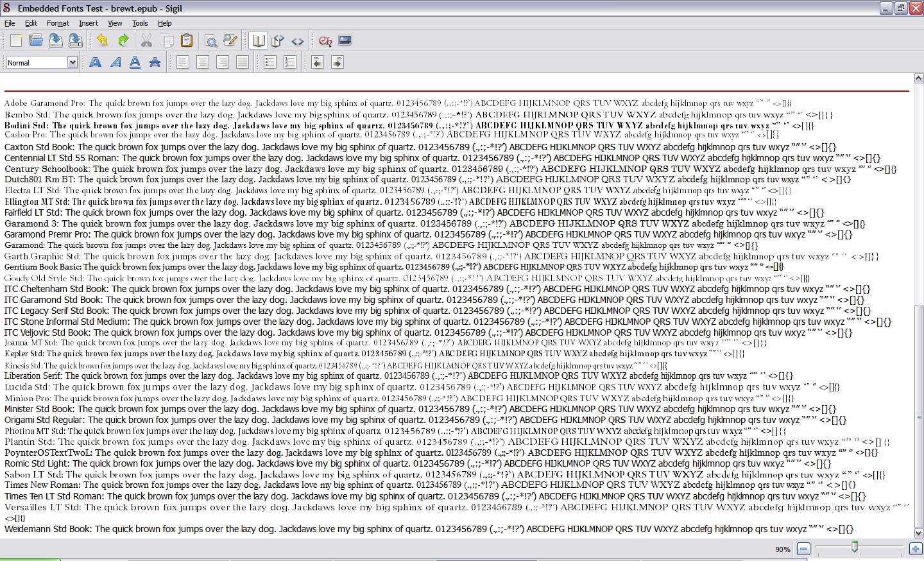The height and width of the screenshot is (561, 924).
Task: Open the File menu
Action: tap(10, 23)
